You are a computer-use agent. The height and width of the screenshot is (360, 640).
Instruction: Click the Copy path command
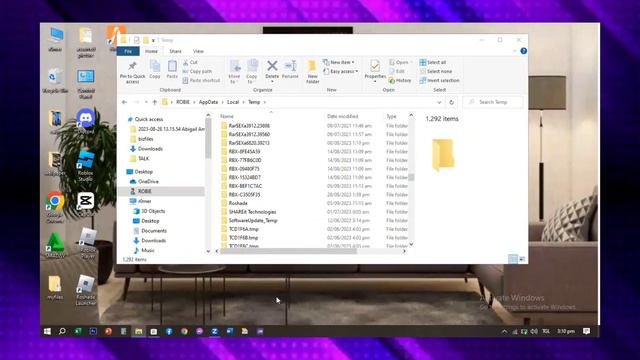click(197, 71)
